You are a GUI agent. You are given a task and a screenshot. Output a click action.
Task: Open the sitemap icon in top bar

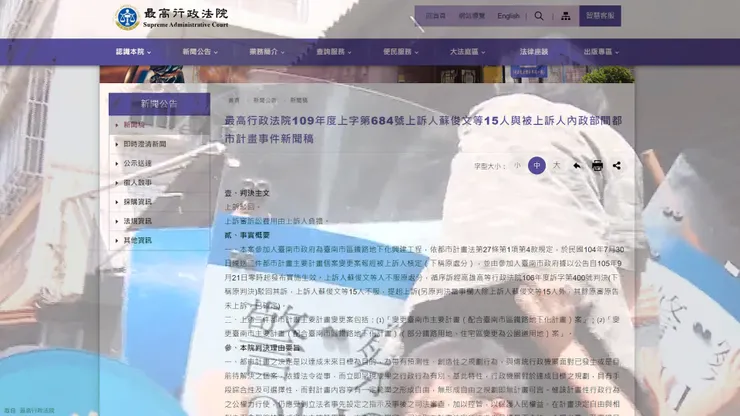pos(565,16)
